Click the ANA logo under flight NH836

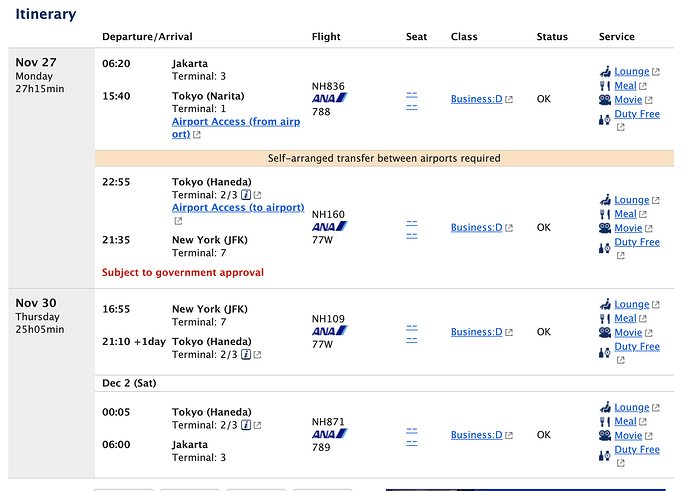point(330,98)
